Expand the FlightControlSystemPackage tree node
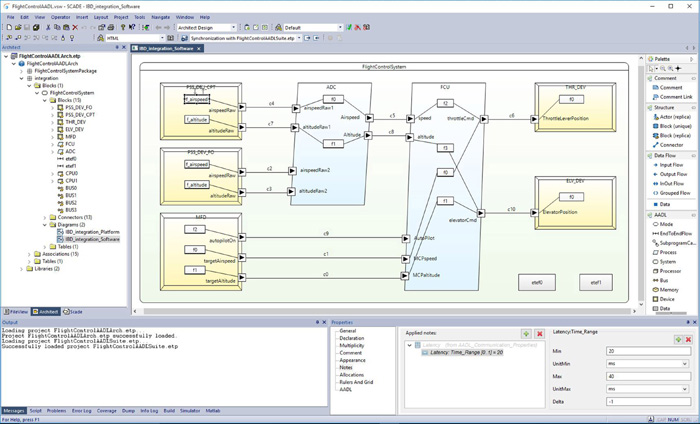 [x=21, y=71]
